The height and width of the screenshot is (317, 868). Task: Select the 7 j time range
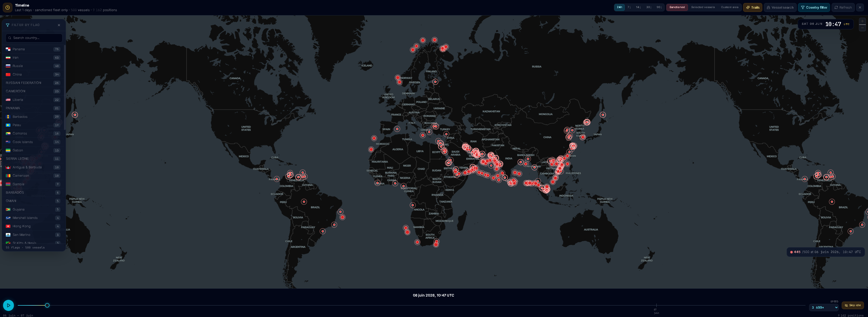[629, 7]
